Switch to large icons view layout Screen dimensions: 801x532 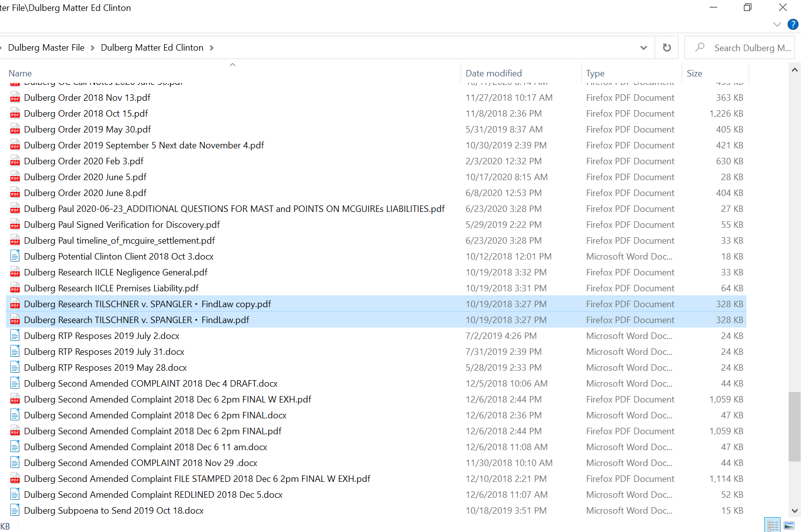click(789, 525)
